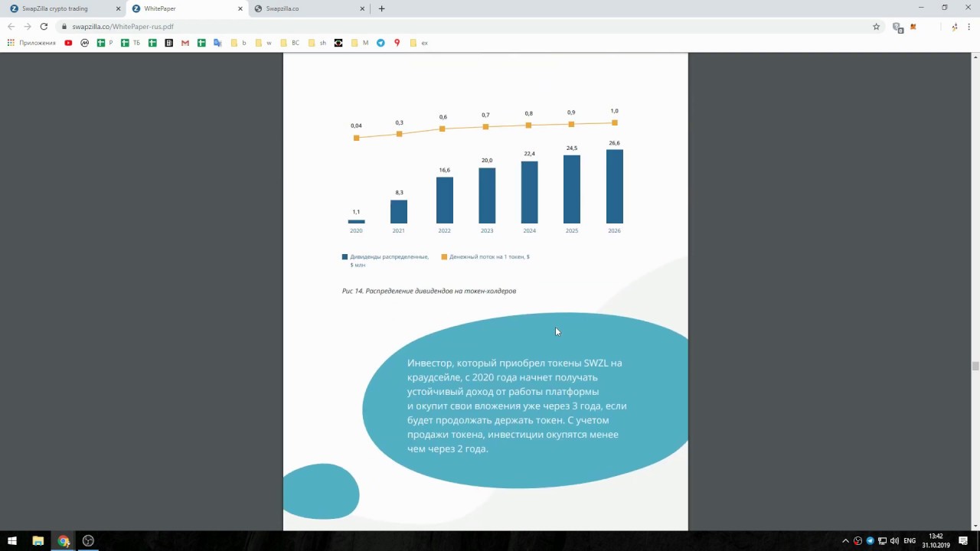The width and height of the screenshot is (980, 551).
Task: Click the 26,6 value label
Action: pos(614,143)
